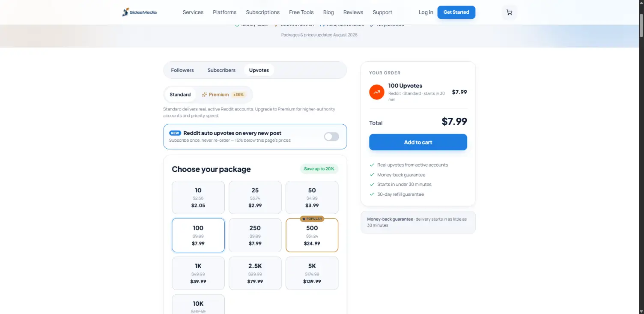This screenshot has width=644, height=314.
Task: Open the shopping cart icon
Action: point(509,12)
